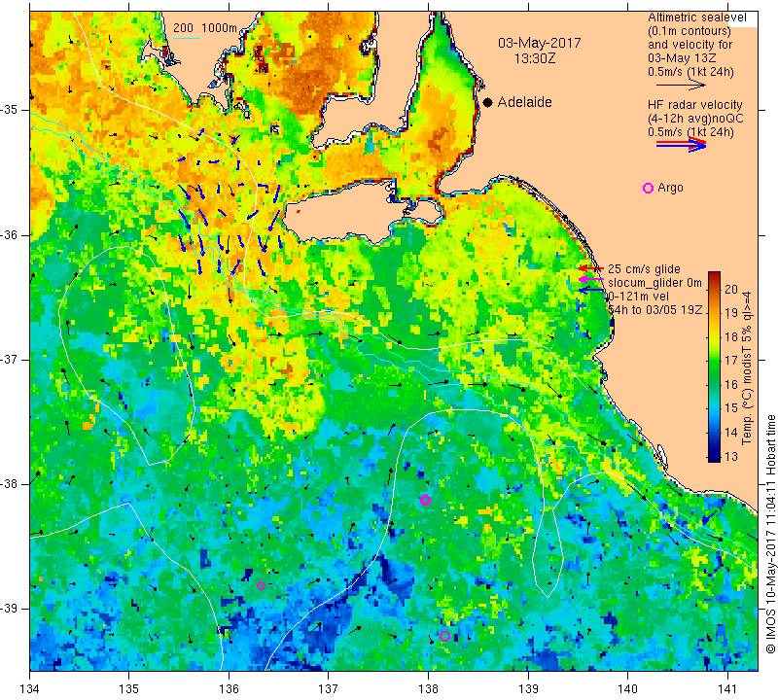Select the 'Argo' legend text
The height and width of the screenshot is (700, 778).
(x=670, y=188)
